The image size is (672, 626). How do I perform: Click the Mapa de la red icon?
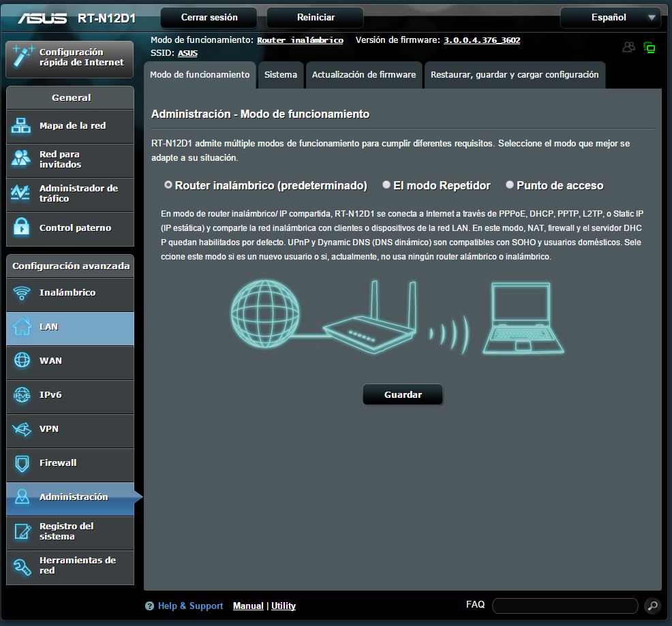[x=22, y=126]
